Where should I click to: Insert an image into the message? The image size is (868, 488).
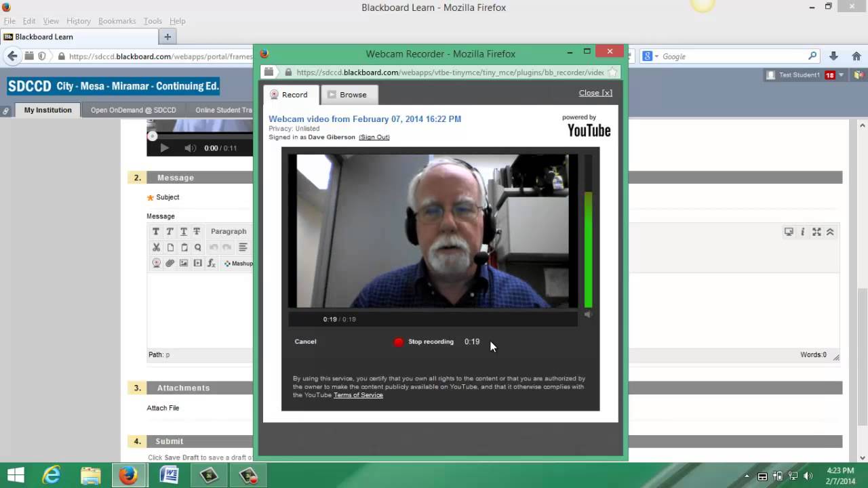pyautogui.click(x=184, y=263)
